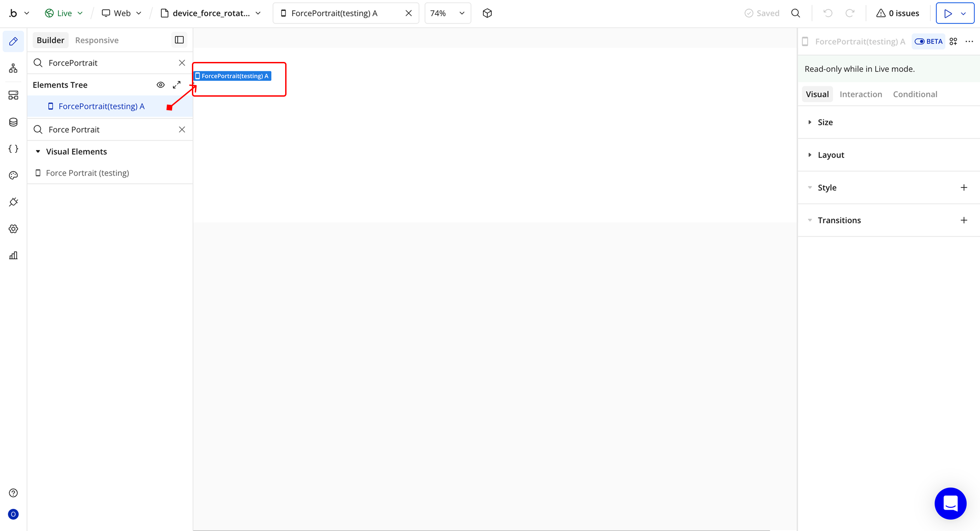Click the 3D view cube icon
Screen dimensions: 980x531
click(487, 13)
